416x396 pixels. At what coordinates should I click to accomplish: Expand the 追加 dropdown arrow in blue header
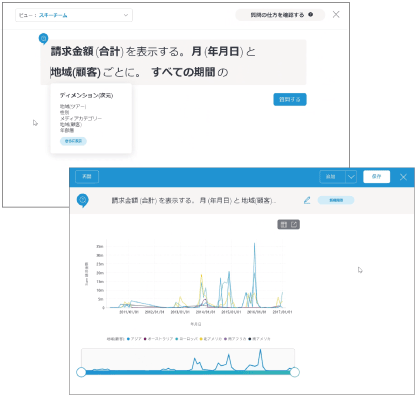(351, 177)
